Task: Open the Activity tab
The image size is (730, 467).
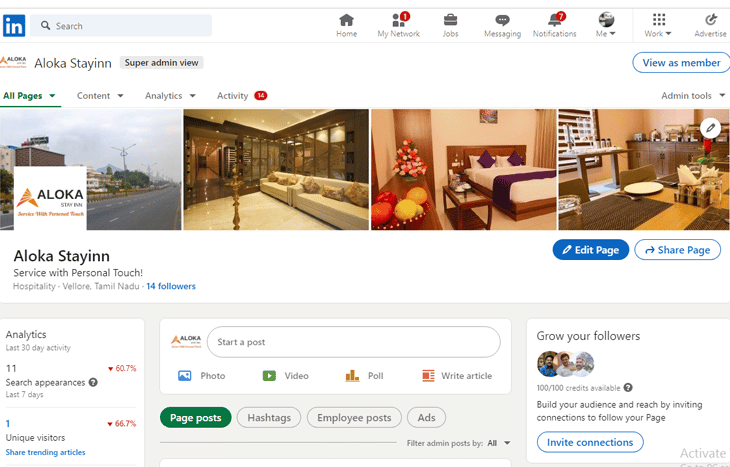Action: pos(232,96)
